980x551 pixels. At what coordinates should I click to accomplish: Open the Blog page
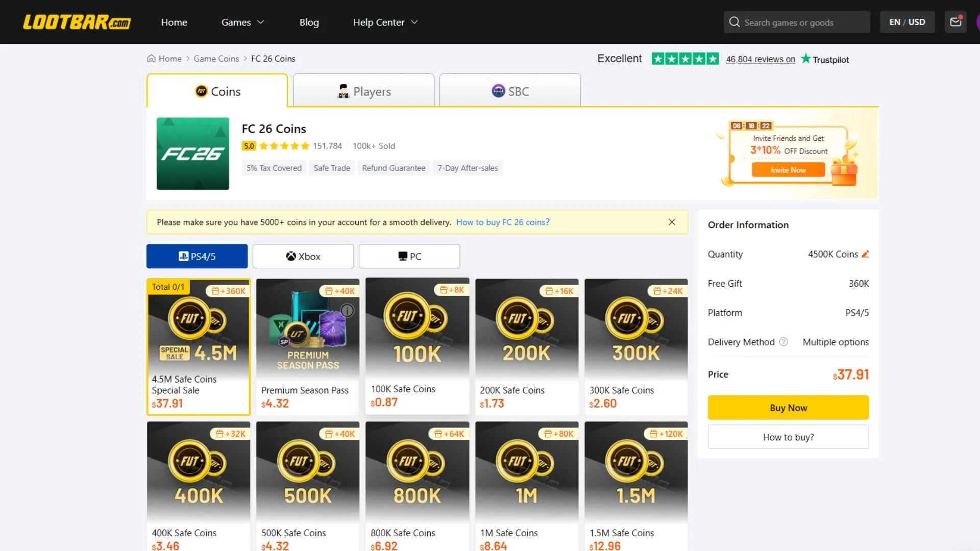(x=309, y=22)
